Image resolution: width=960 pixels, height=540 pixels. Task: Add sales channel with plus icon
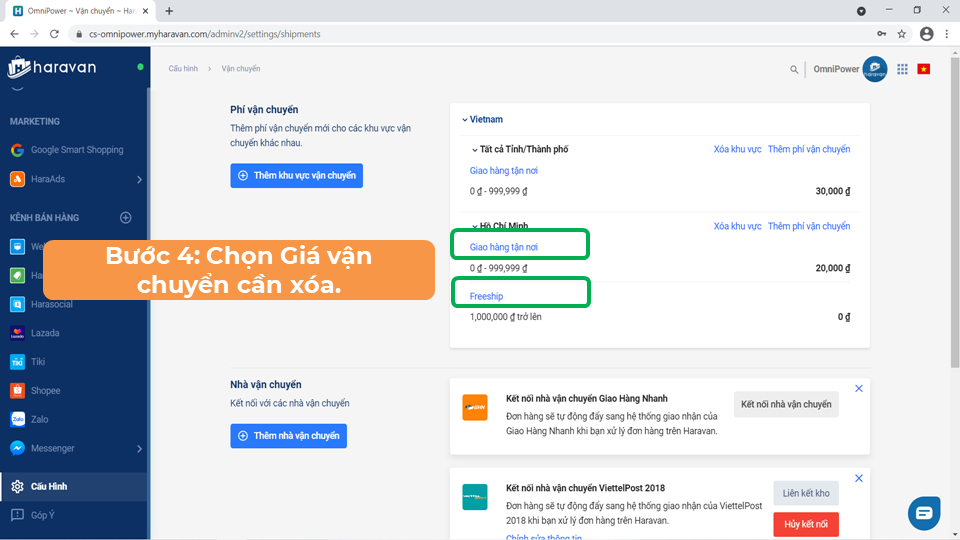(x=126, y=217)
